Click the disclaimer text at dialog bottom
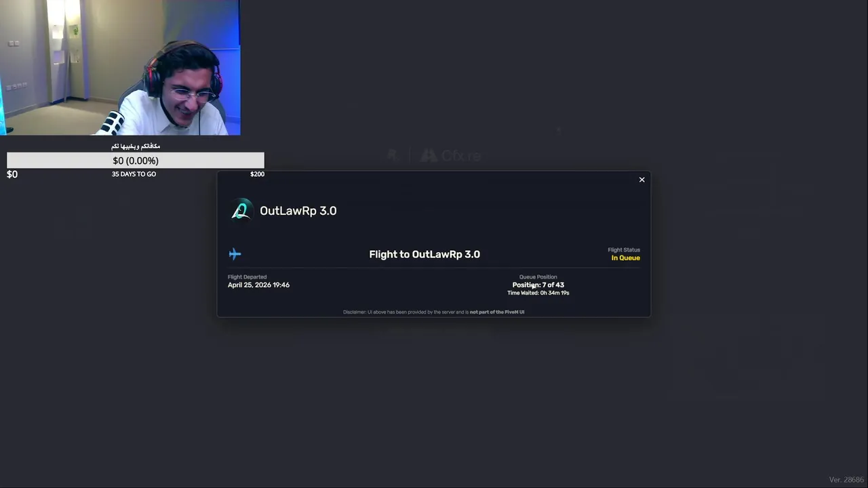 [x=434, y=312]
